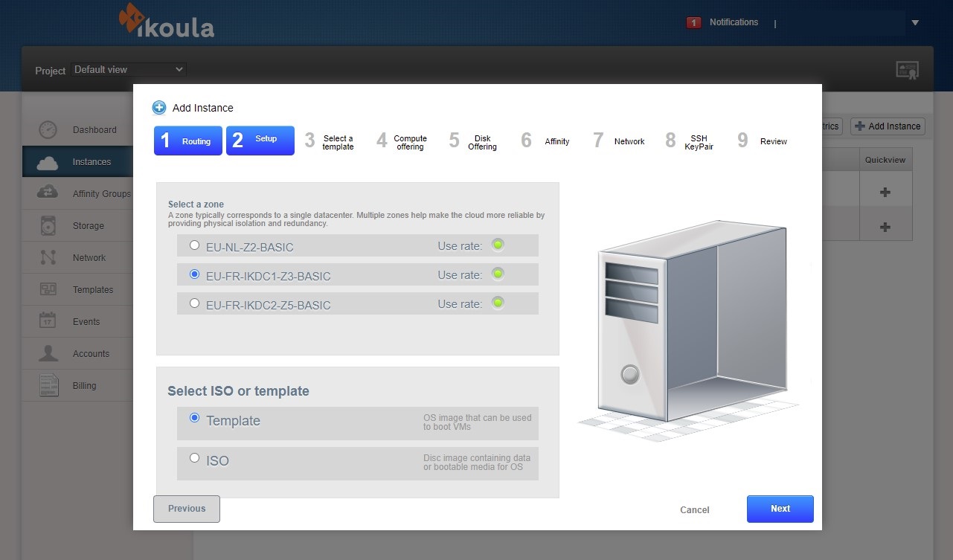Click the 'Select a zone' label
The width and height of the screenshot is (953, 560).
tap(196, 205)
